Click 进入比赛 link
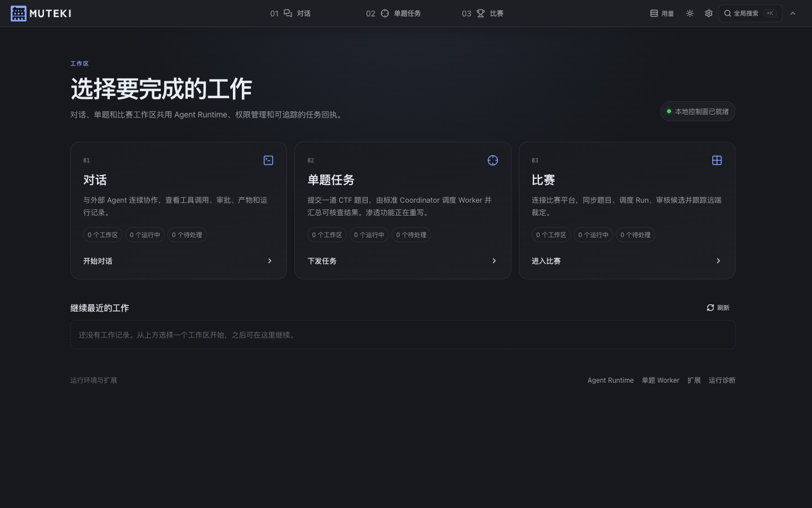 546,261
